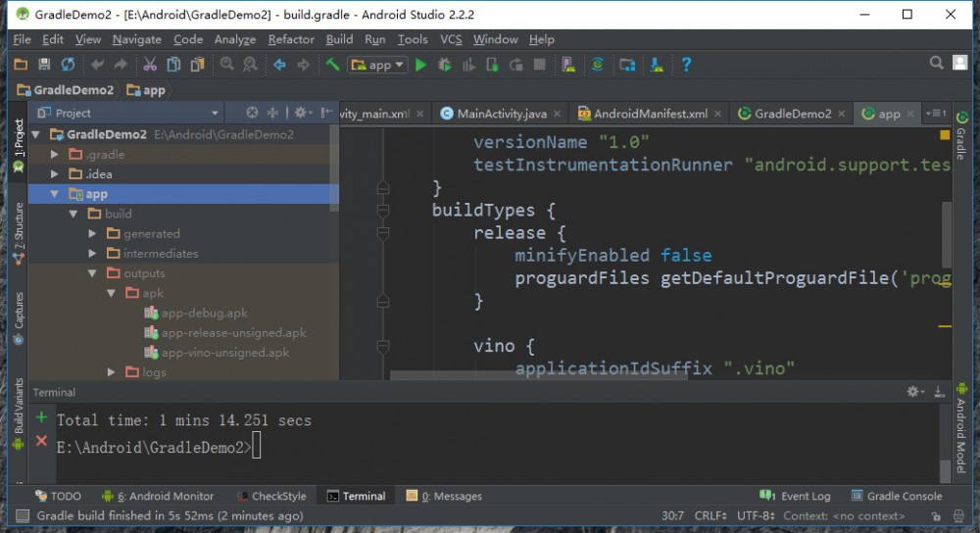The image size is (980, 533).
Task: Click the editor horizontal scrollbar
Action: 539,375
